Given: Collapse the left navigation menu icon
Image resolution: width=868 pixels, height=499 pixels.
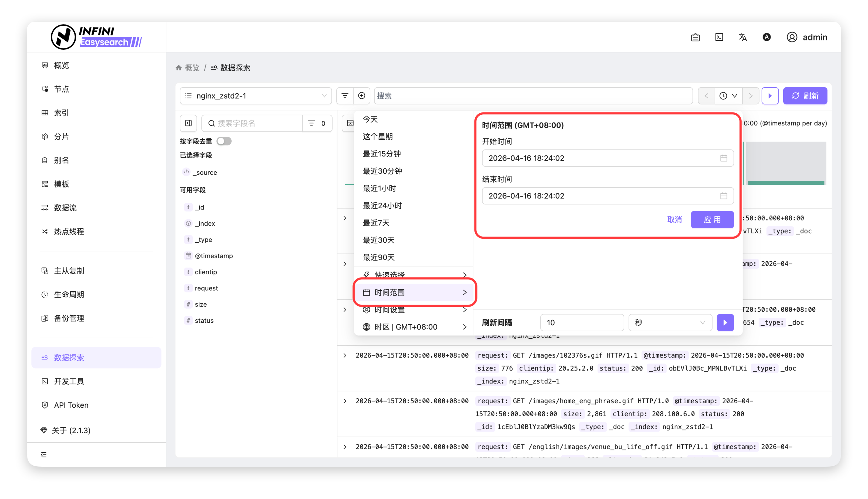Looking at the screenshot, I should pyautogui.click(x=43, y=454).
